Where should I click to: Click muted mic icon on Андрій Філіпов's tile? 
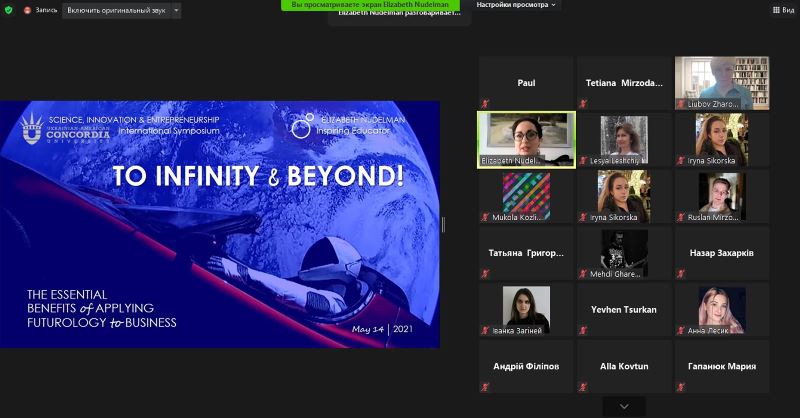point(485,387)
